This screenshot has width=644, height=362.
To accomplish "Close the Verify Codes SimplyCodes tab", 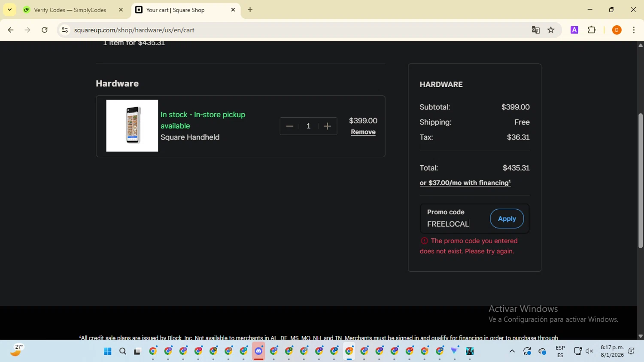I will [121, 10].
